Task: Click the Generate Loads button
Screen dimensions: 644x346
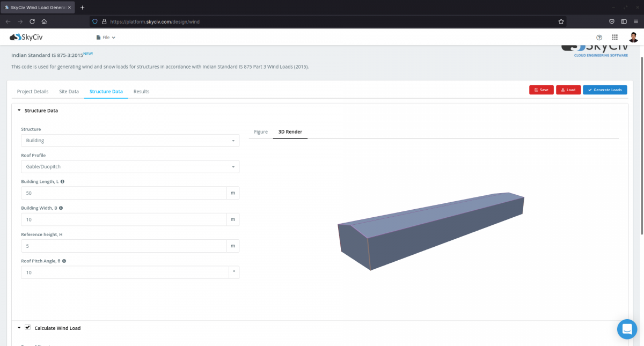Action: click(x=605, y=90)
